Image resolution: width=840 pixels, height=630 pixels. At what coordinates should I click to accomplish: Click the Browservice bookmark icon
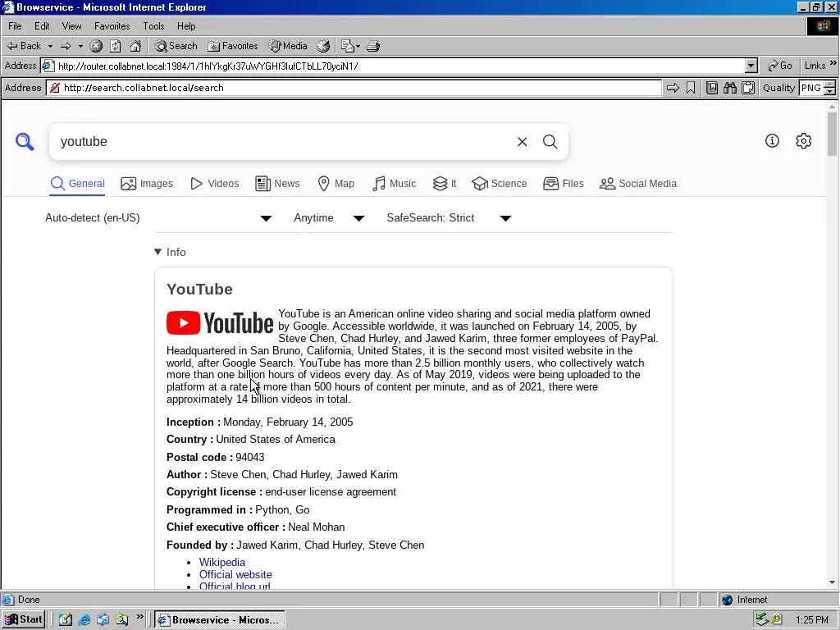[x=691, y=88]
